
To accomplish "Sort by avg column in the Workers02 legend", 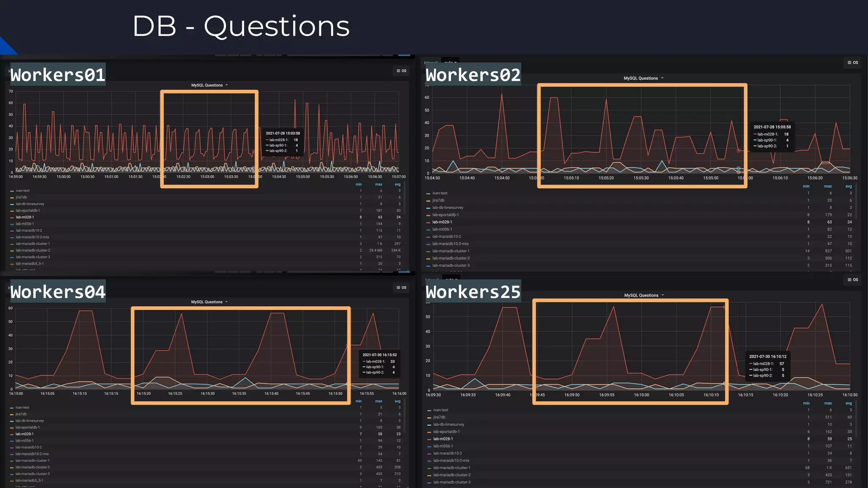I will [x=848, y=186].
